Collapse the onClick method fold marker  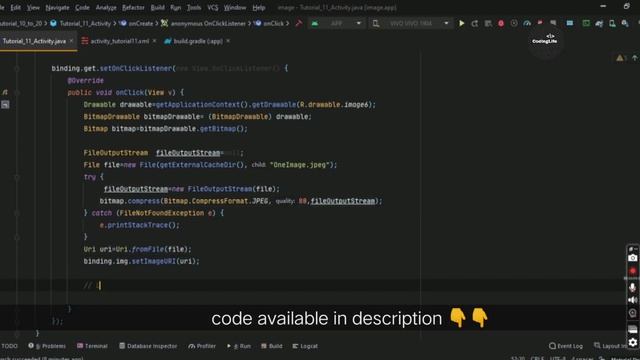[17, 93]
